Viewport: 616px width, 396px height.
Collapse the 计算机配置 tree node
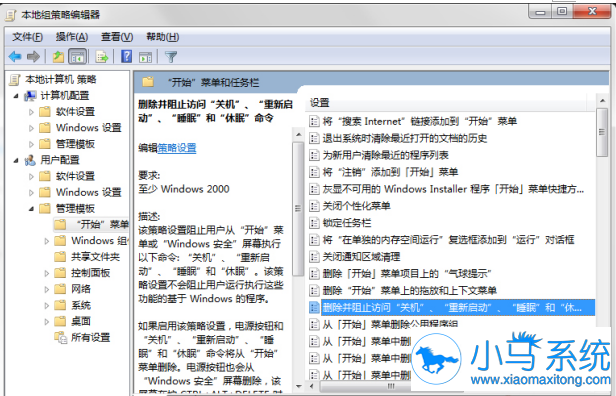coord(16,96)
